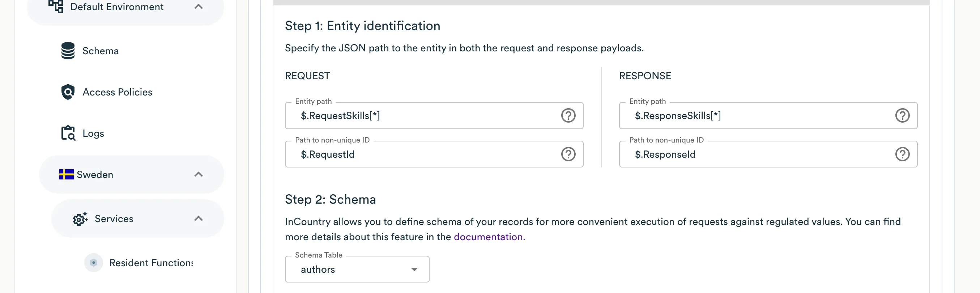This screenshot has height=293, width=980.
Task: Collapse the Services section
Action: pyautogui.click(x=198, y=218)
